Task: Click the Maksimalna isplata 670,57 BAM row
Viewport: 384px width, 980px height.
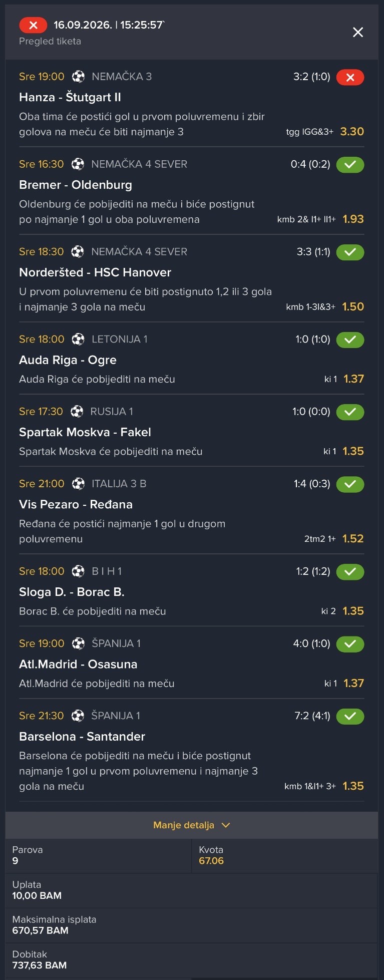Action: [x=192, y=925]
